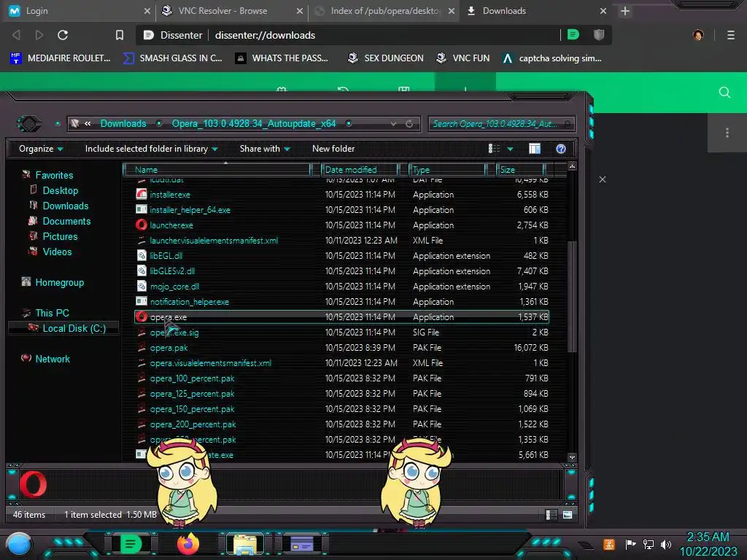747x560 pixels.
Task: Sort by Size column header
Action: pos(519,169)
